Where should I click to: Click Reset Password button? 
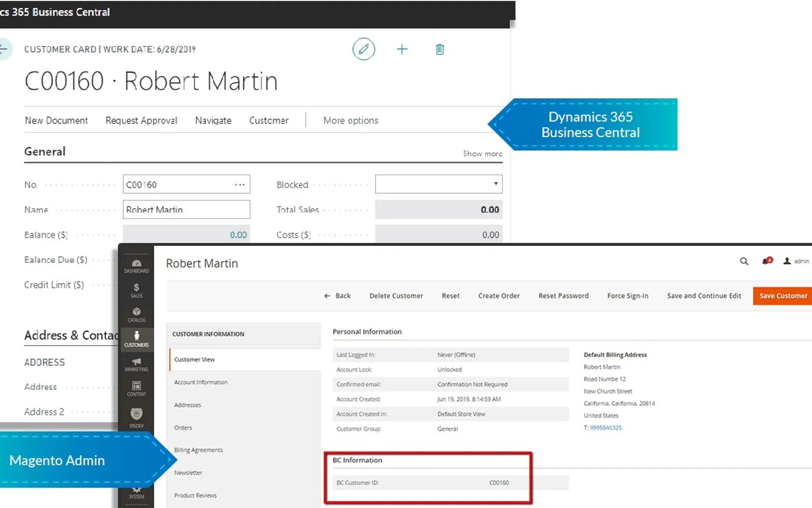563,296
